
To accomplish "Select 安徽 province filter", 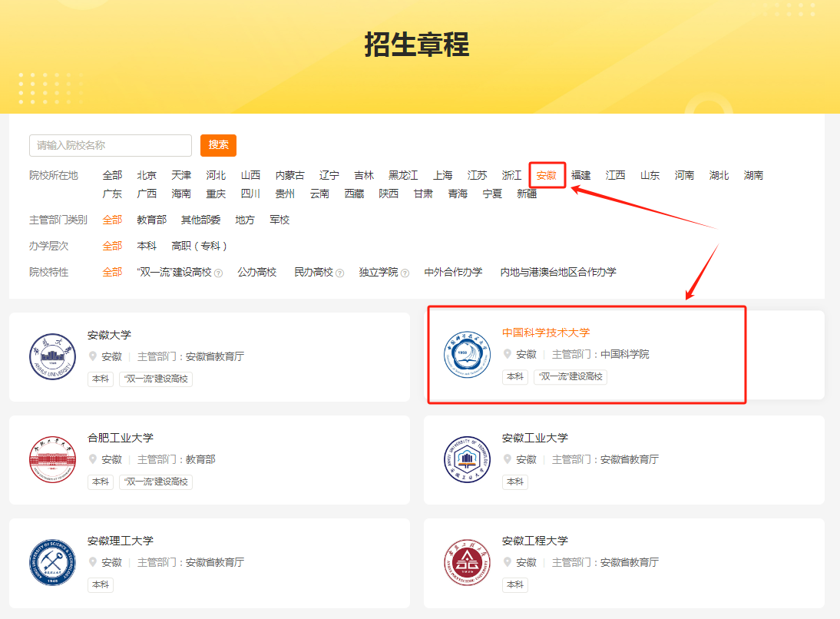I will click(547, 175).
